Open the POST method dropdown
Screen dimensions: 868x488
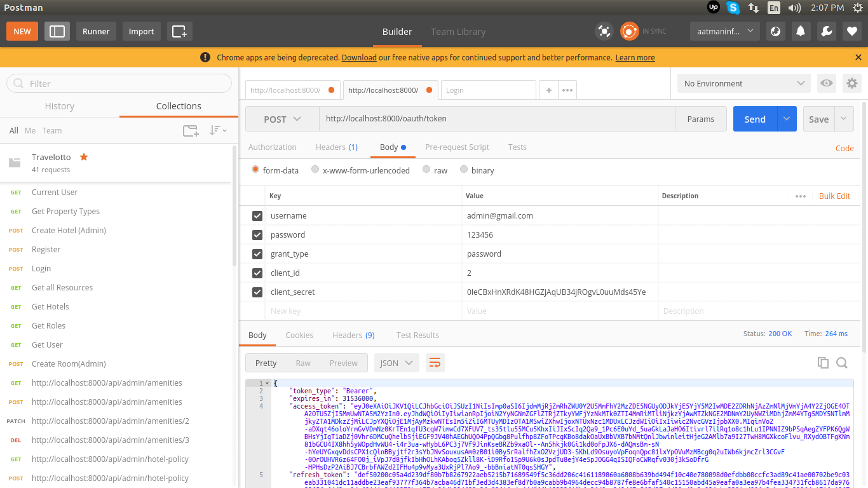coord(282,119)
